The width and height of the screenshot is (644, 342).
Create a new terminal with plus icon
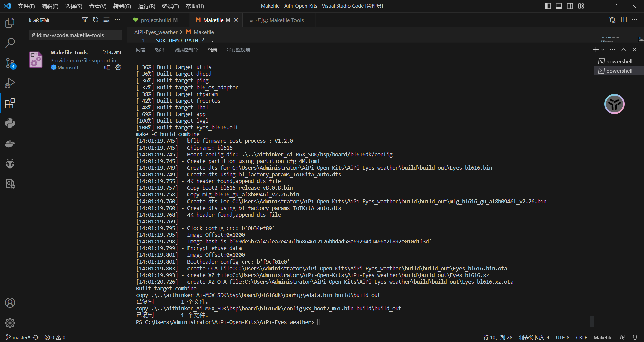pos(596,50)
